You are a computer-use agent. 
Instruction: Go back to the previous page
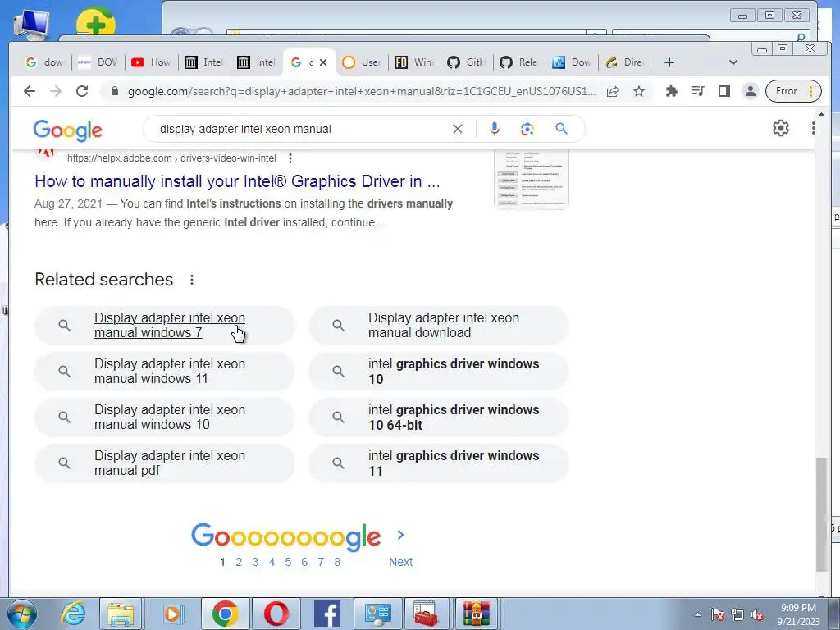click(x=30, y=91)
